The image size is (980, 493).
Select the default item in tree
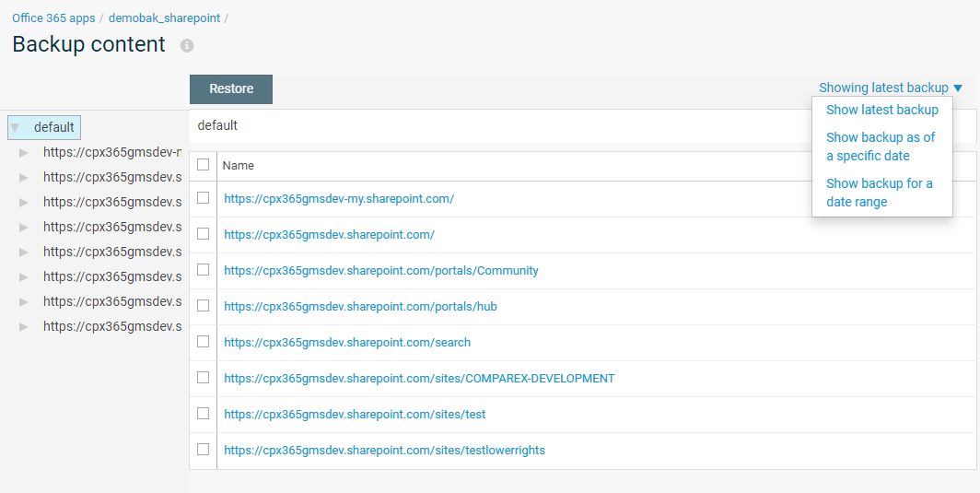point(53,127)
